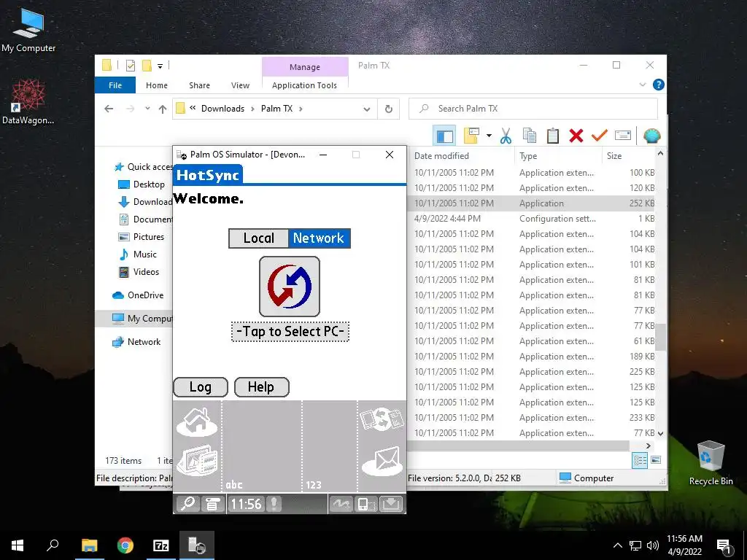
Task: Open the Application Tools tab
Action: point(304,85)
